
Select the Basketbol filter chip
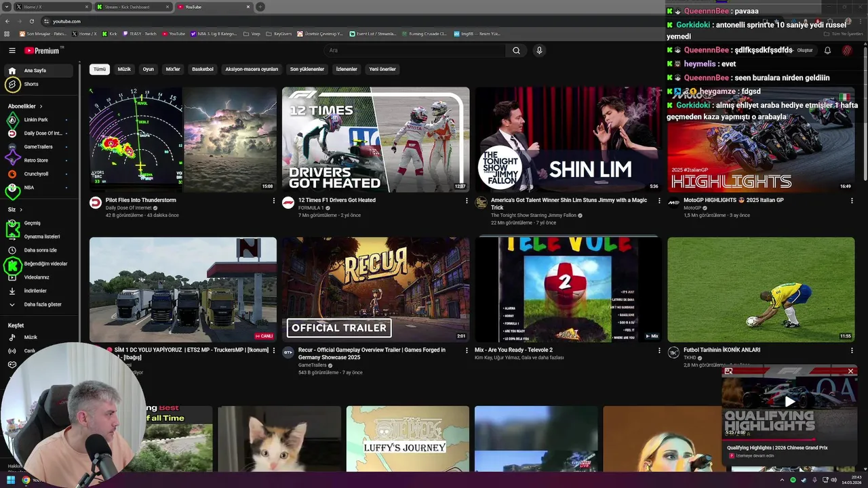(203, 69)
